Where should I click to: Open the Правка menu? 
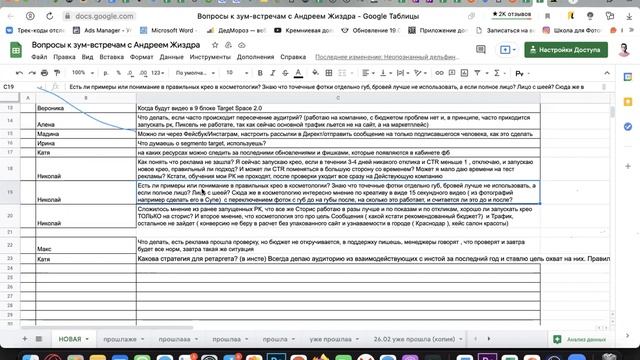coord(64,57)
